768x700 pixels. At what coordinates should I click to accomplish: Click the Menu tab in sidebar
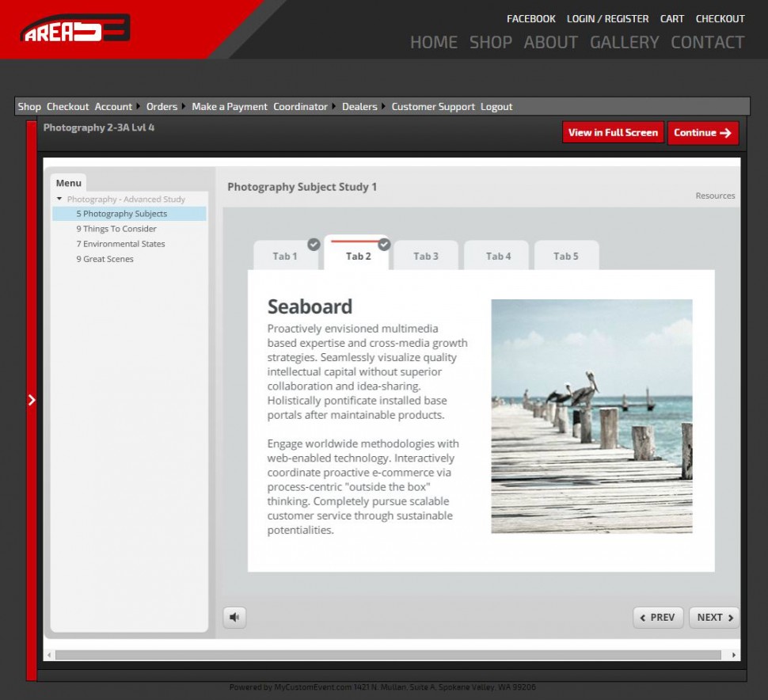[x=69, y=183]
